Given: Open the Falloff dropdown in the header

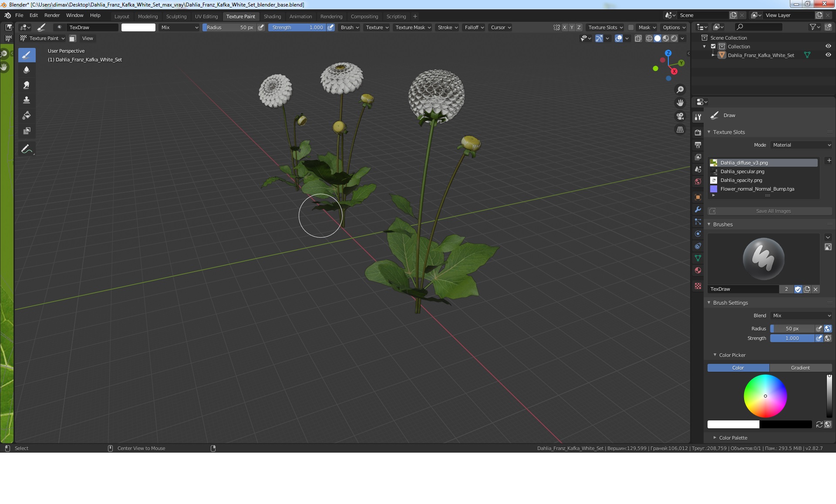Looking at the screenshot, I should (x=474, y=27).
